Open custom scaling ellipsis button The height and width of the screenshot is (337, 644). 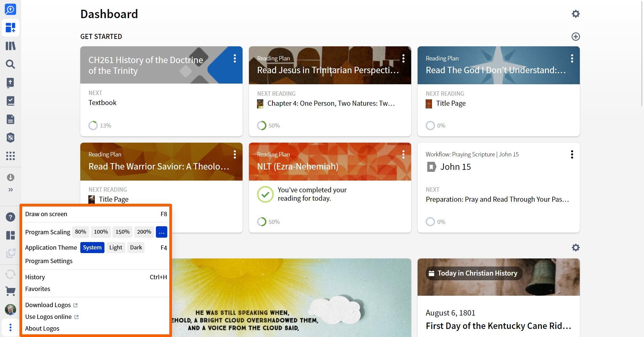tap(162, 232)
